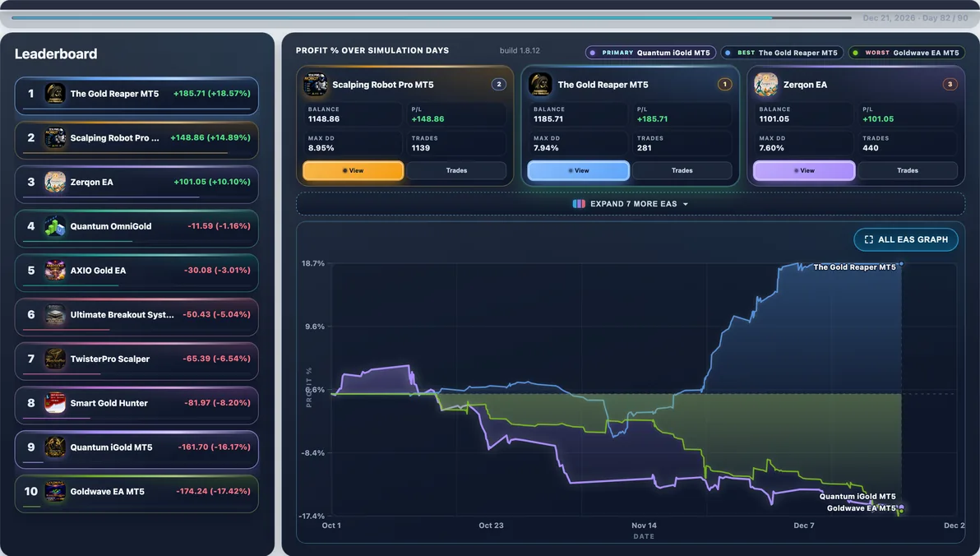980x556 pixels.
Task: Open Trades for Zerqon EA
Action: 908,171
